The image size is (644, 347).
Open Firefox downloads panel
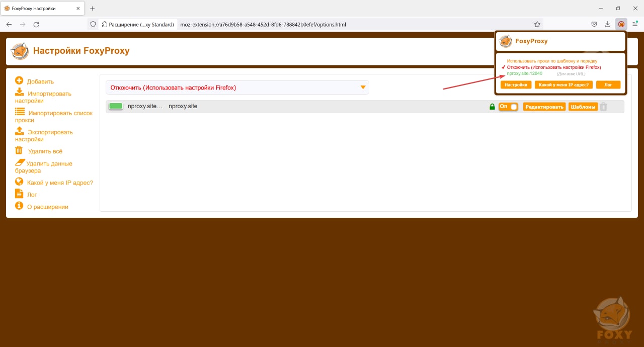click(x=608, y=24)
